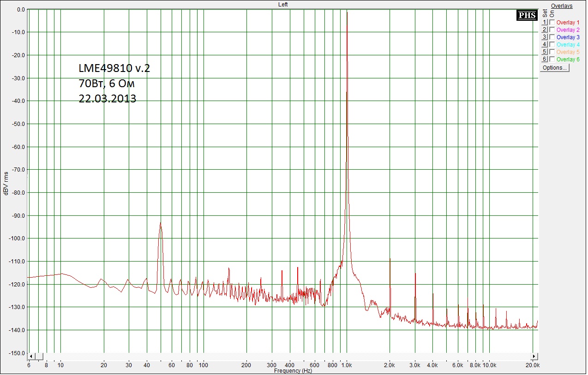Image resolution: width=588 pixels, height=375 pixels.
Task: Enable the Overlay 5 checkbox
Action: click(552, 52)
